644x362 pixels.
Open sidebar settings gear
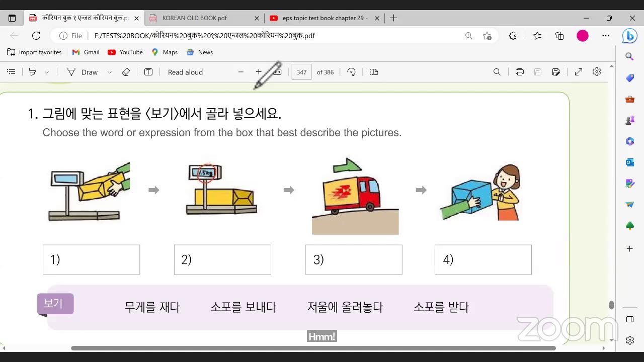[x=630, y=340]
